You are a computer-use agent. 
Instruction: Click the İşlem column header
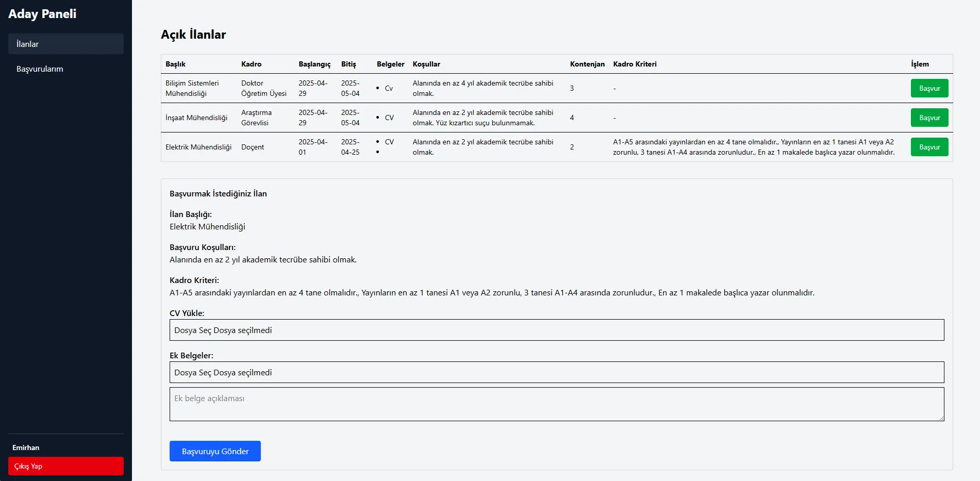920,64
